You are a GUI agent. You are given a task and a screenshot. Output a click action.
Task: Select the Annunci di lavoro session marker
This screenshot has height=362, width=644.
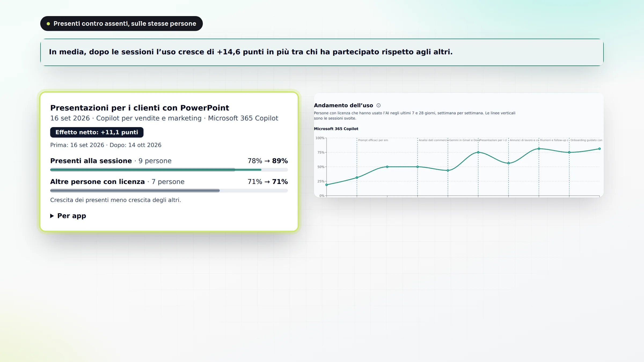tap(524, 140)
